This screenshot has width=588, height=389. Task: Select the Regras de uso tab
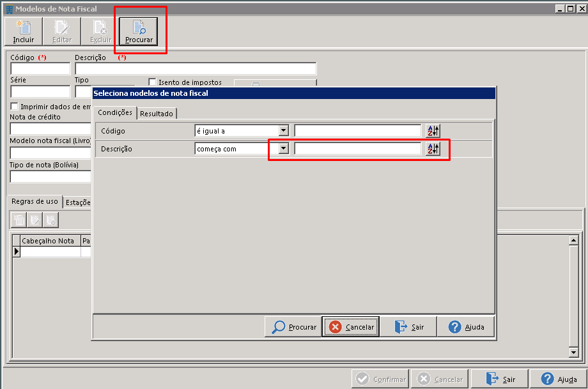[35, 201]
